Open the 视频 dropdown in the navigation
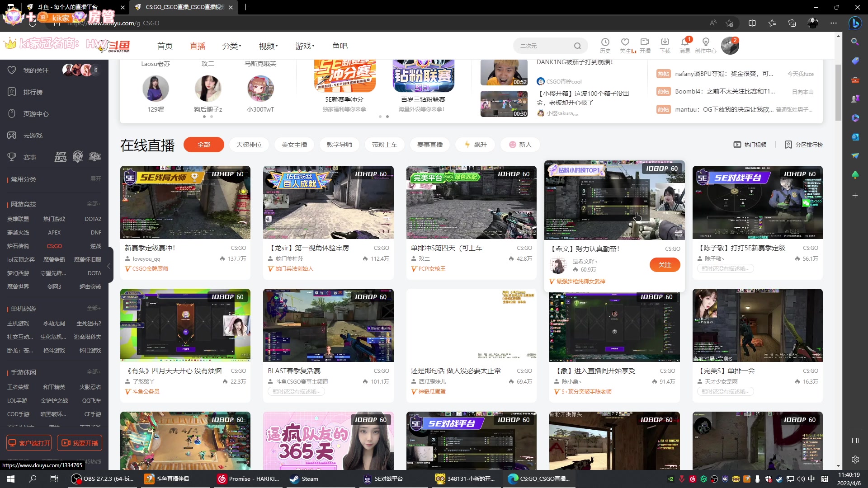The width and height of the screenshot is (868, 488). [269, 46]
